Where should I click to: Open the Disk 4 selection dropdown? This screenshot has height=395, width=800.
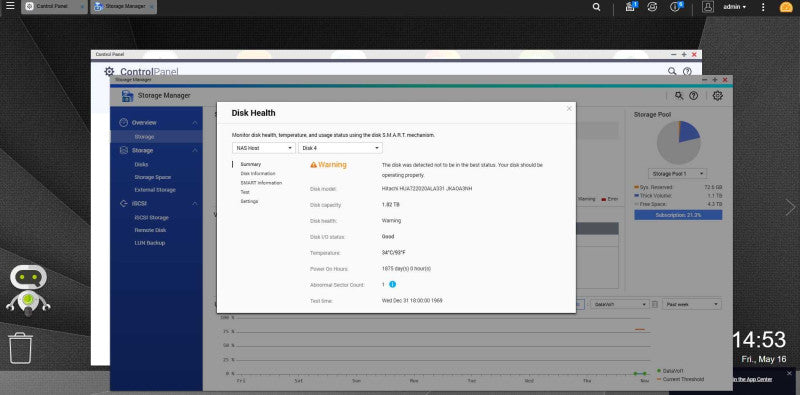[x=340, y=148]
